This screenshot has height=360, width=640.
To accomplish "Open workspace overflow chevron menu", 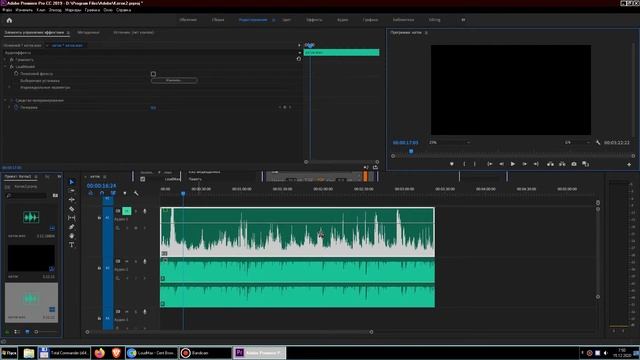I will point(463,20).
